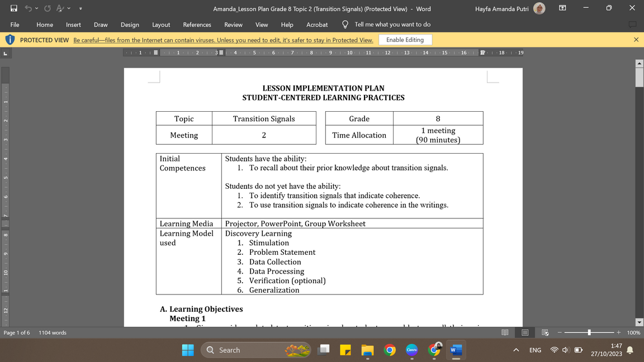Show hidden system tray icons
The height and width of the screenshot is (362, 644).
(x=516, y=350)
